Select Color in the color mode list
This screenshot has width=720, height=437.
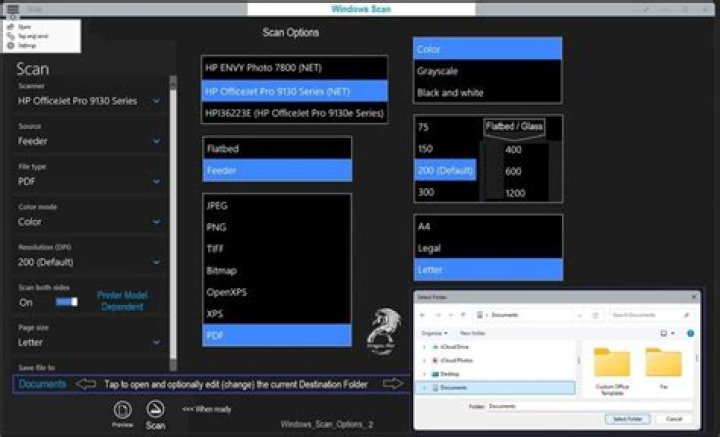click(488, 49)
